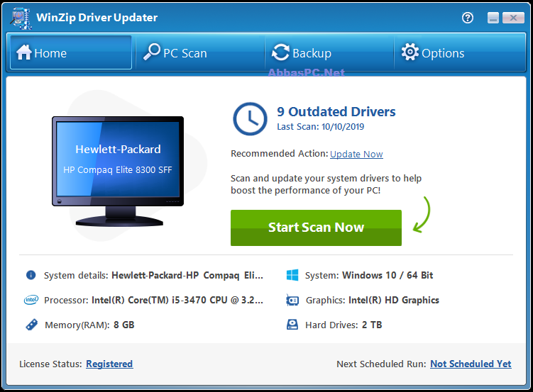Open the Registered license status link

pos(109,364)
